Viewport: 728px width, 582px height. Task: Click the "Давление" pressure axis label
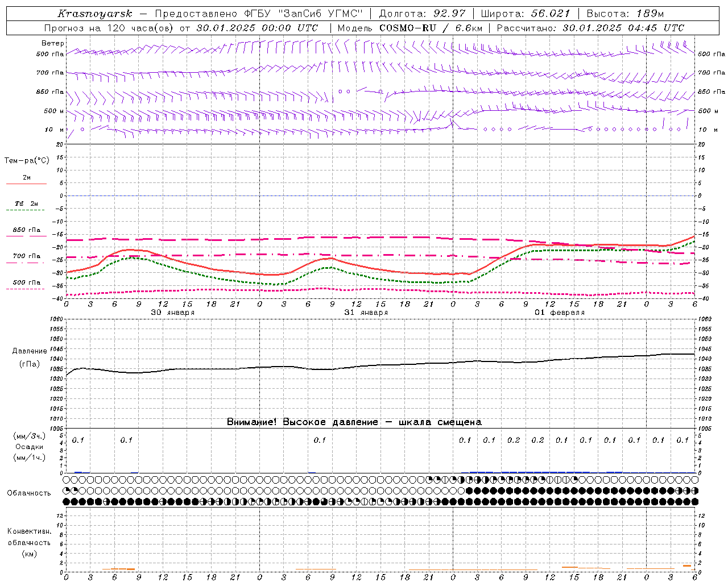pyautogui.click(x=30, y=351)
